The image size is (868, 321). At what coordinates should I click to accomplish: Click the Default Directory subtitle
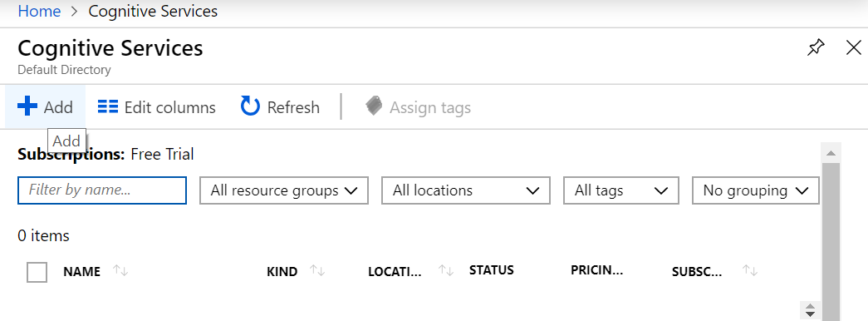64,70
